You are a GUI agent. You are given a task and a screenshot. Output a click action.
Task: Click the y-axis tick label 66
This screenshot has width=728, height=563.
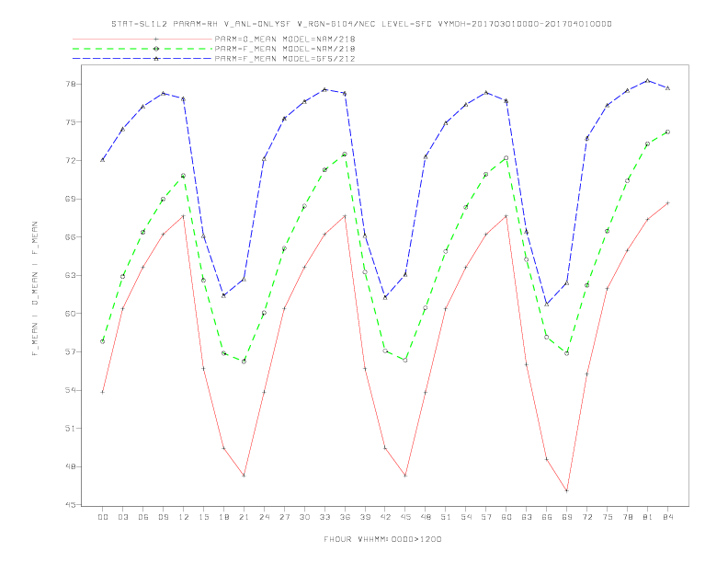(x=71, y=237)
